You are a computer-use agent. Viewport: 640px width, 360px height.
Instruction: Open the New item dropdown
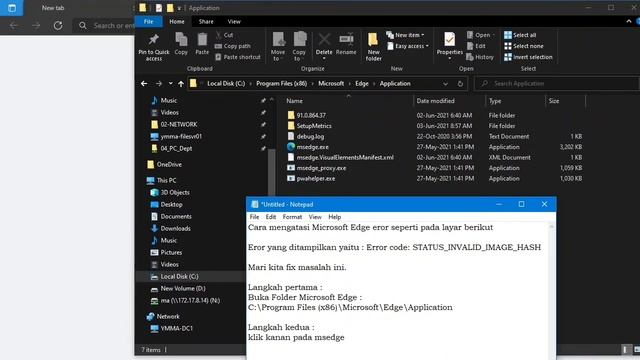405,35
